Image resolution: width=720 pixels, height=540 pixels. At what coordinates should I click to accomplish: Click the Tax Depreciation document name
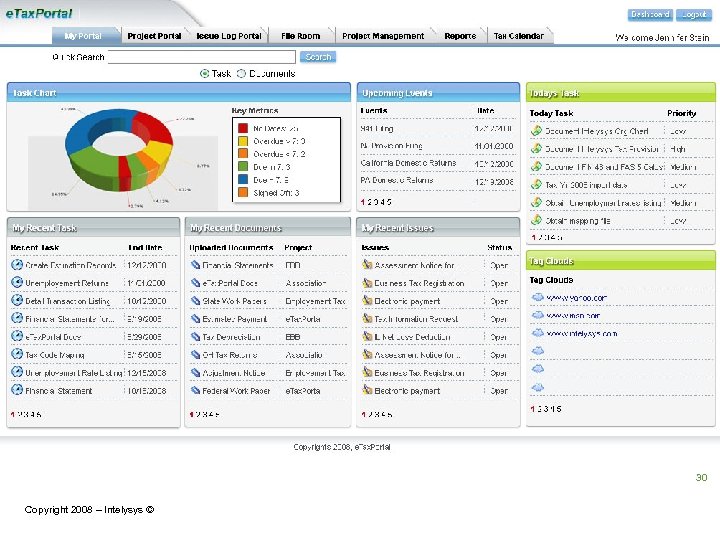[231, 337]
